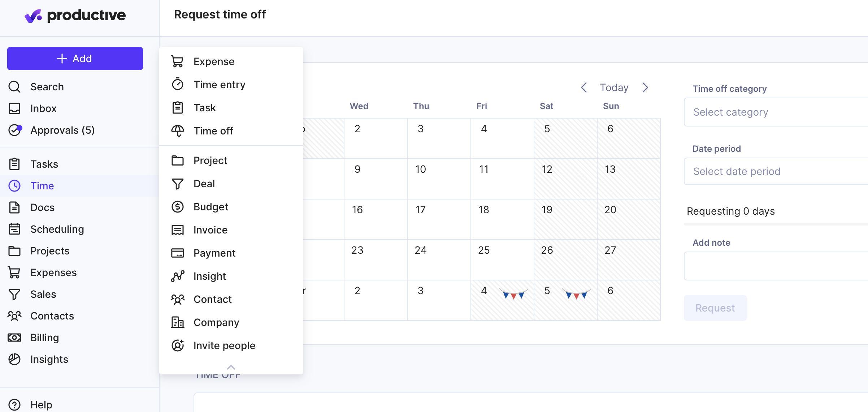Open Projects folder icon in sidebar
Screen dimensions: 868x412
tap(14, 251)
